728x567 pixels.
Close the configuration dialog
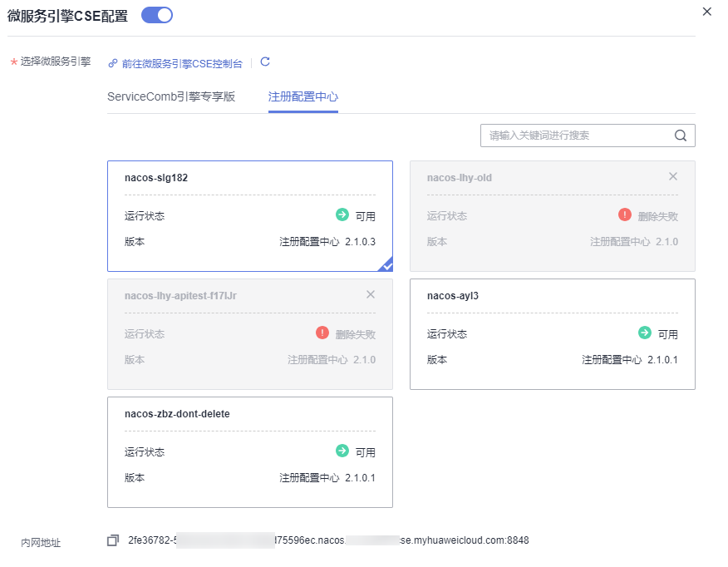pos(707,12)
